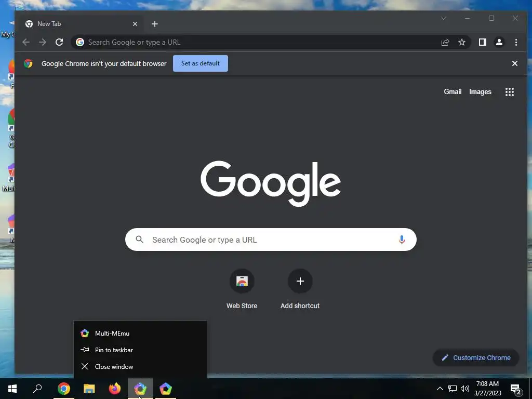Click the Google icon in the address bar
Viewport: 532px width, 399px height.
tap(80, 42)
